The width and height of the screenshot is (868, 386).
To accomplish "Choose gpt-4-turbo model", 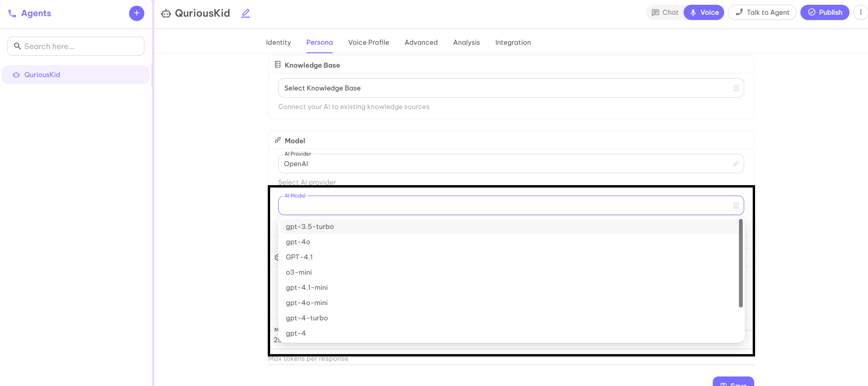I will tap(509, 318).
